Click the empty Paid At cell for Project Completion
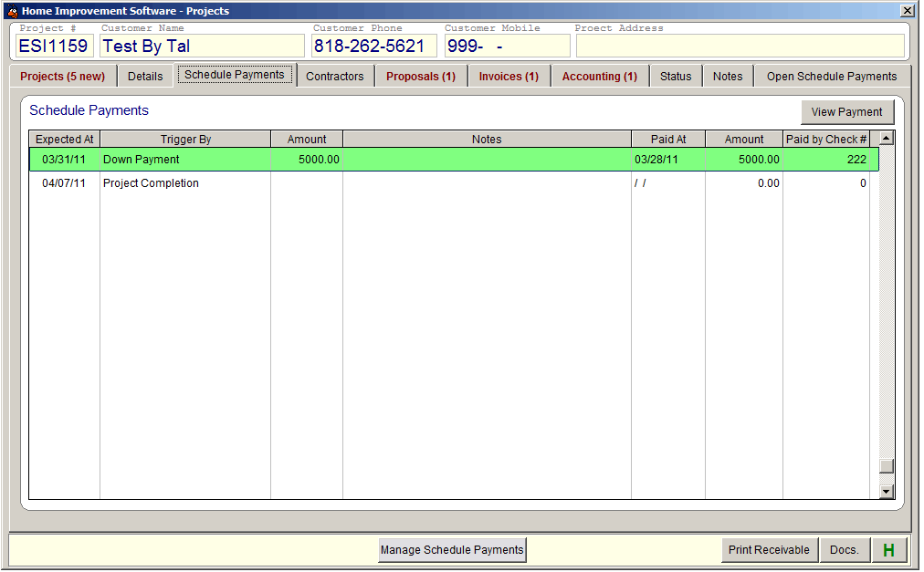The width and height of the screenshot is (924, 572). [x=668, y=183]
